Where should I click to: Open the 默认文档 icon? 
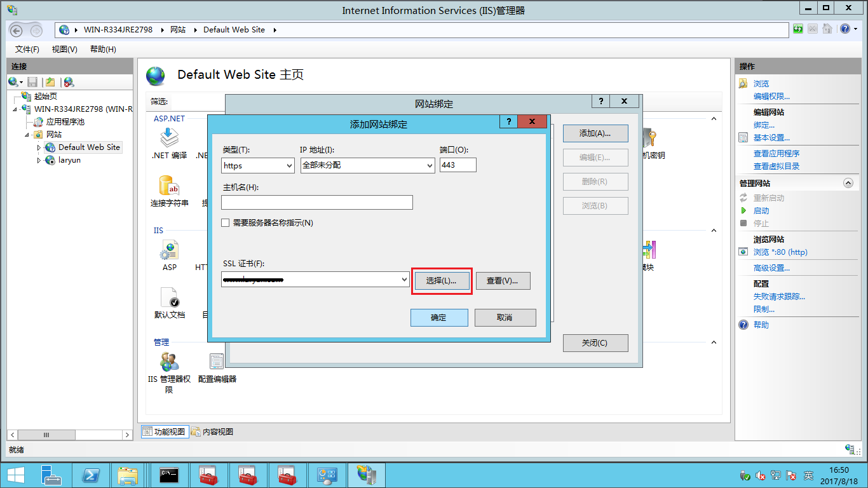tap(169, 301)
